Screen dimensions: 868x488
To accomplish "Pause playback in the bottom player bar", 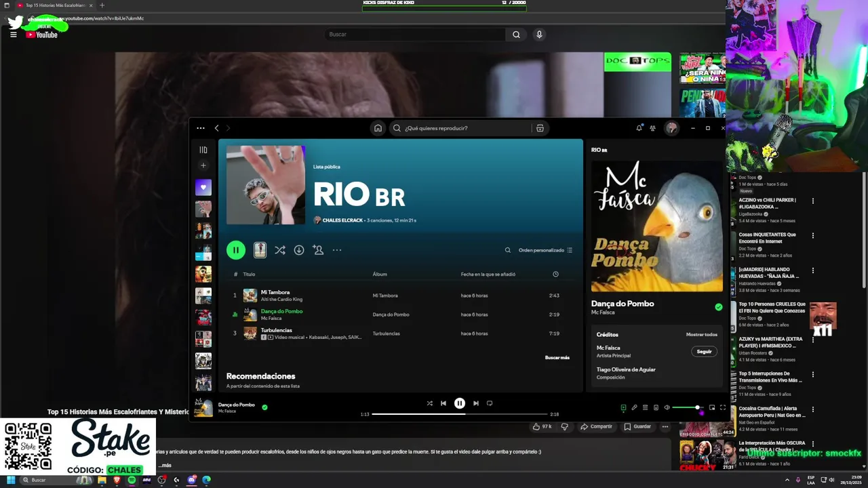I will click(x=460, y=403).
